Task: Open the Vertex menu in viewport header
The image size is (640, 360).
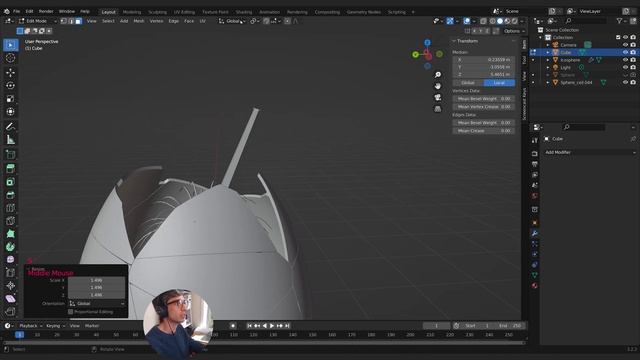Action: [x=156, y=21]
